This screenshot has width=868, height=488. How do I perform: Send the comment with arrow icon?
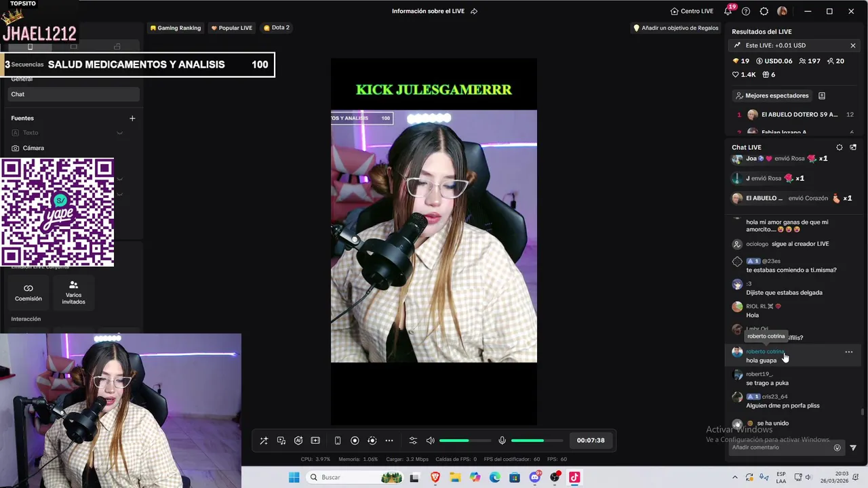click(853, 447)
